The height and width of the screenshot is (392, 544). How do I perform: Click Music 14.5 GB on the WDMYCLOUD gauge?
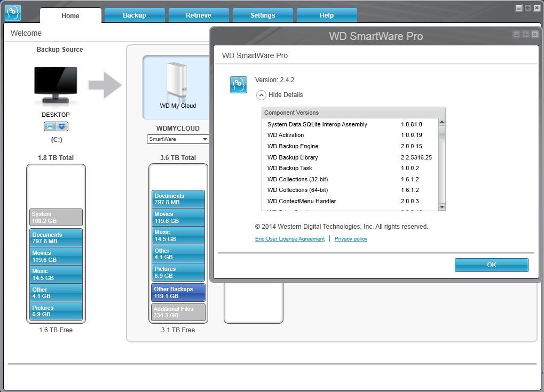pos(178,236)
